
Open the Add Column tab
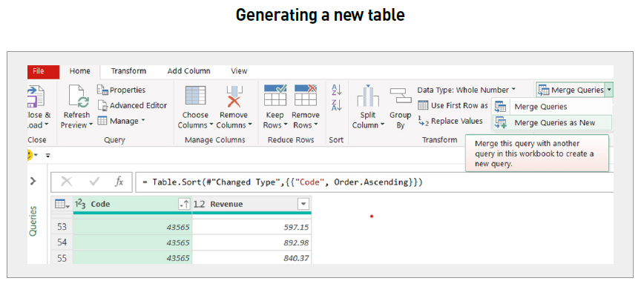[188, 71]
